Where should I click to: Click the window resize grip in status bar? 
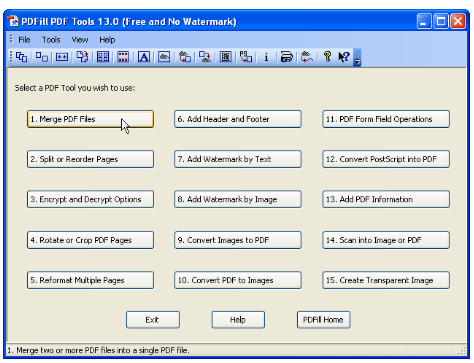coord(462,351)
